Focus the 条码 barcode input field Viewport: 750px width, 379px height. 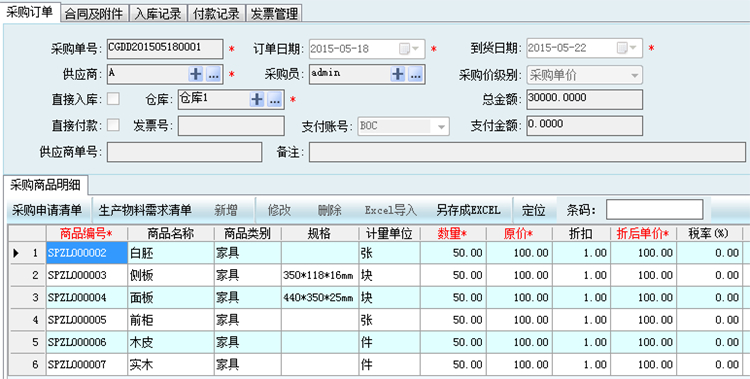tap(654, 210)
